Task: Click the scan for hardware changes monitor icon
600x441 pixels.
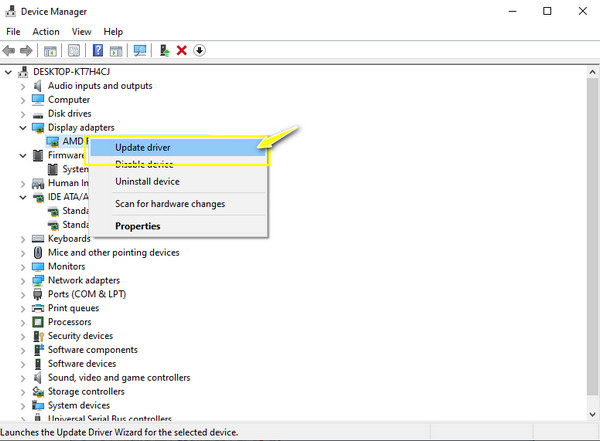Action: point(140,51)
